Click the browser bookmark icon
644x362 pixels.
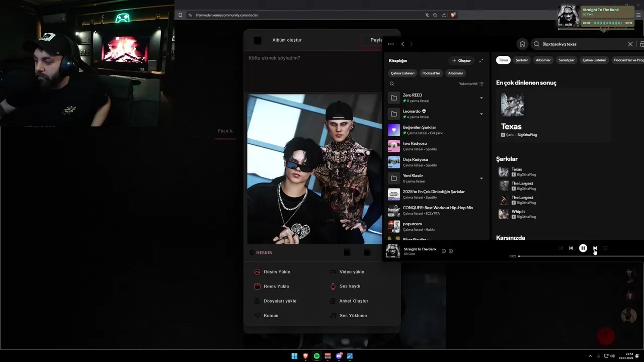coord(180,15)
